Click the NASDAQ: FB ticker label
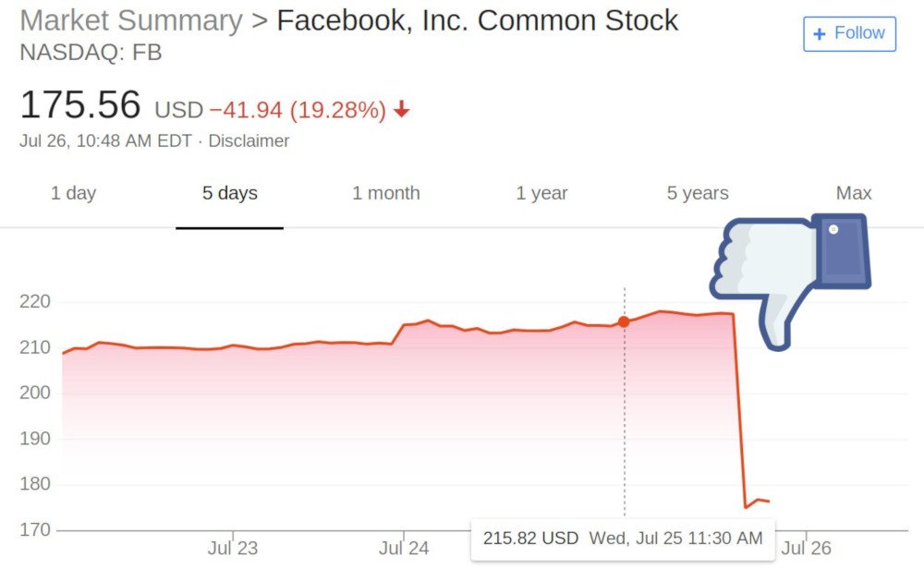The width and height of the screenshot is (924, 582). [x=91, y=54]
